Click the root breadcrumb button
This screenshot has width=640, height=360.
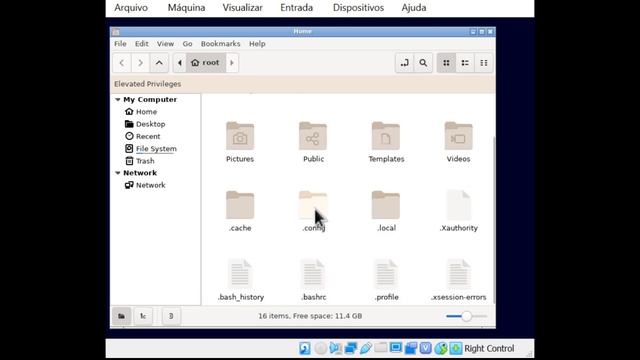tap(206, 63)
